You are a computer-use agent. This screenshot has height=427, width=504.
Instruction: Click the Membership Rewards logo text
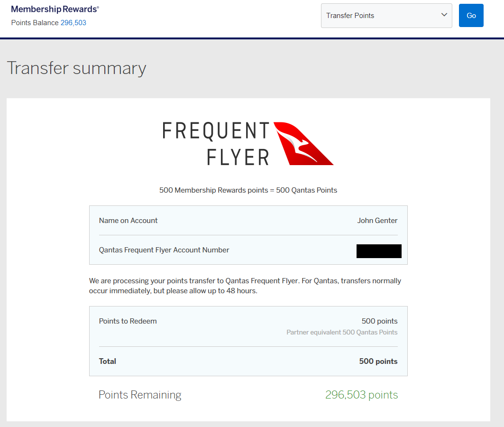pyautogui.click(x=55, y=9)
